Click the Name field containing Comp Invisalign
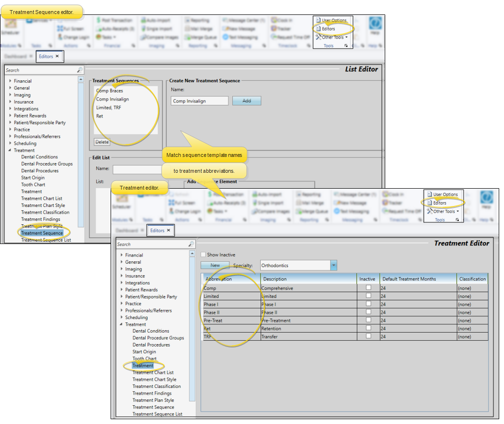The width and height of the screenshot is (504, 424). click(x=200, y=101)
